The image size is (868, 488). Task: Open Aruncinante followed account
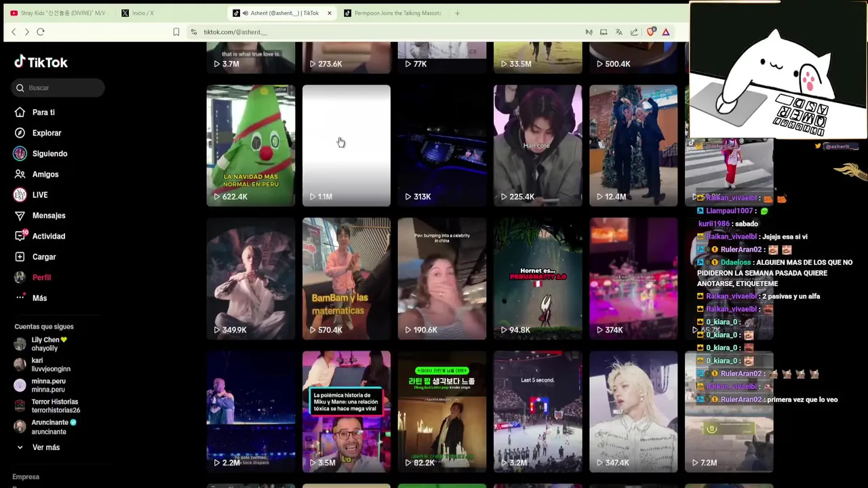[54, 427]
